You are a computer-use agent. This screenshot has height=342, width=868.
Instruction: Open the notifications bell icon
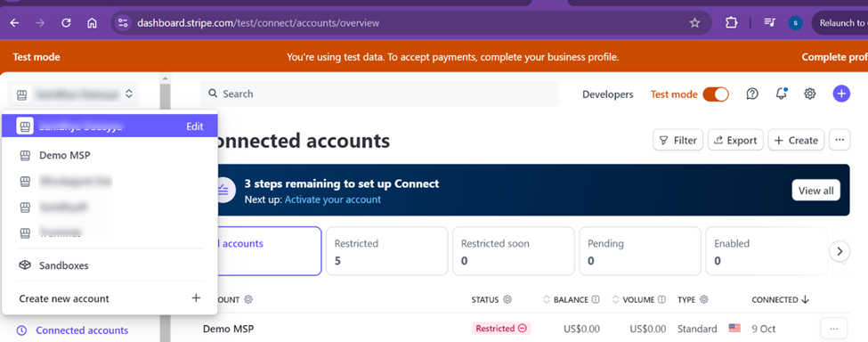pyautogui.click(x=781, y=94)
